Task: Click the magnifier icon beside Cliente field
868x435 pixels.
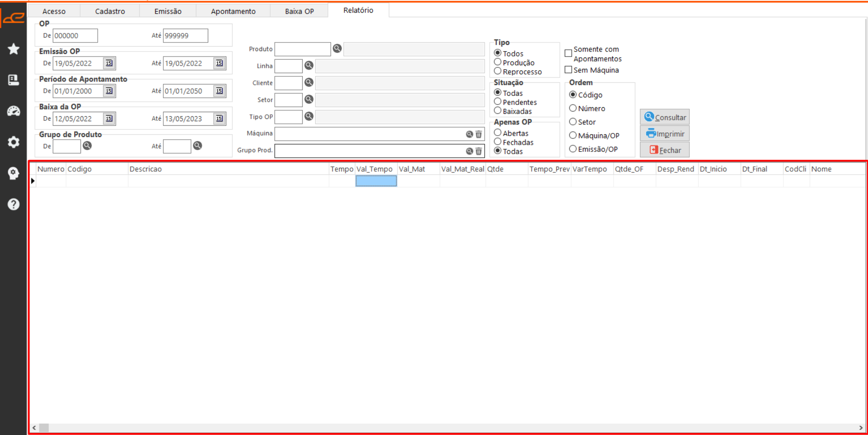Action: click(309, 82)
